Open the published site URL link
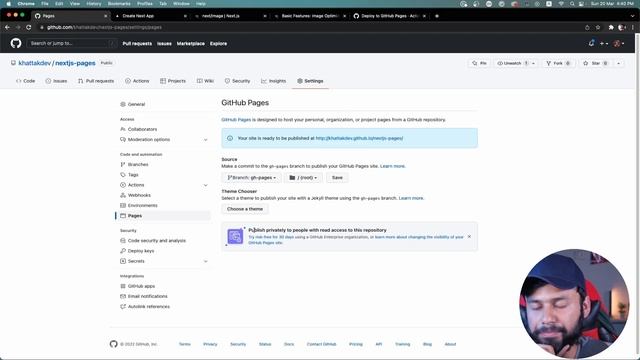 tap(359, 138)
